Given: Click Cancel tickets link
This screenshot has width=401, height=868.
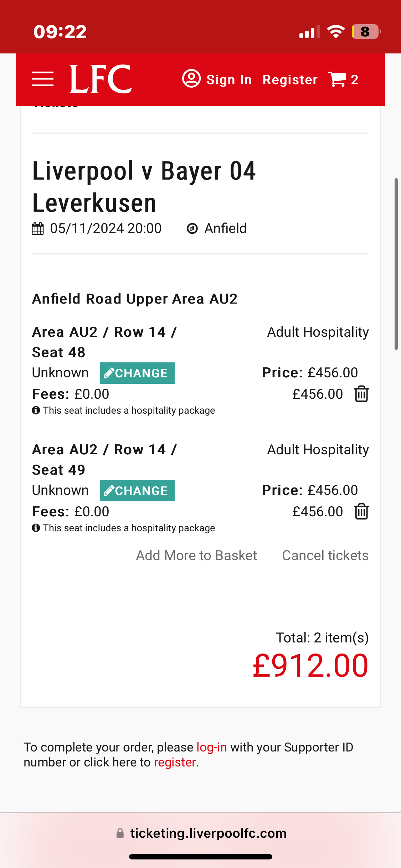Looking at the screenshot, I should pos(325,556).
